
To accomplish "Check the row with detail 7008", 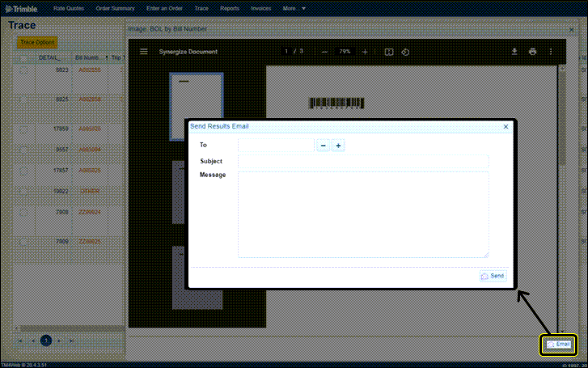I will 23,213.
